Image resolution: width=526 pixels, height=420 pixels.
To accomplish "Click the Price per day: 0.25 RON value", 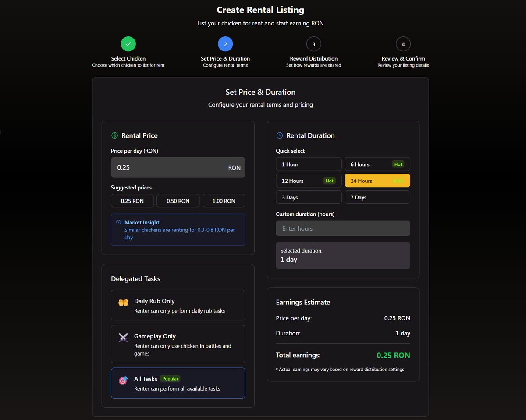I will (397, 318).
